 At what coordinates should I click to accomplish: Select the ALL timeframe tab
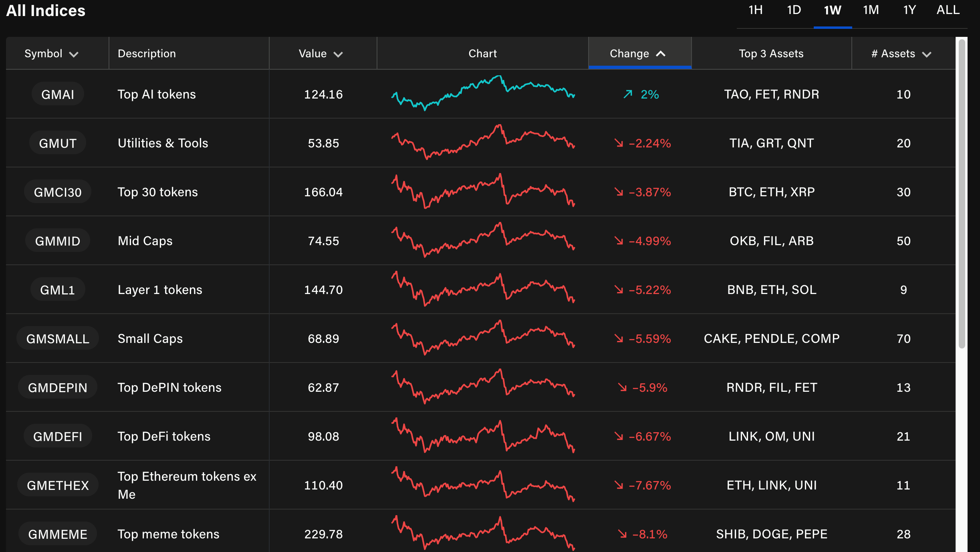(x=948, y=10)
